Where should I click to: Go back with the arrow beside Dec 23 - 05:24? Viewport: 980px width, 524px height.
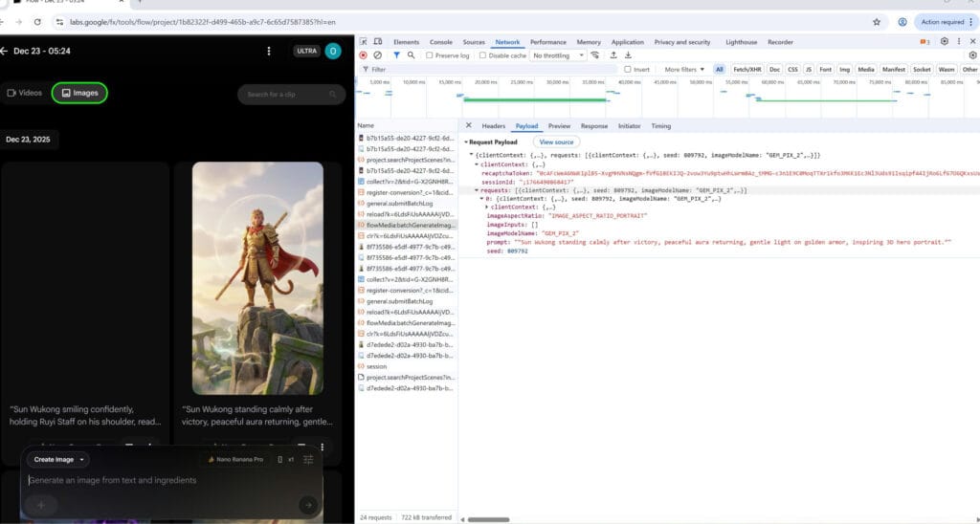point(4,51)
